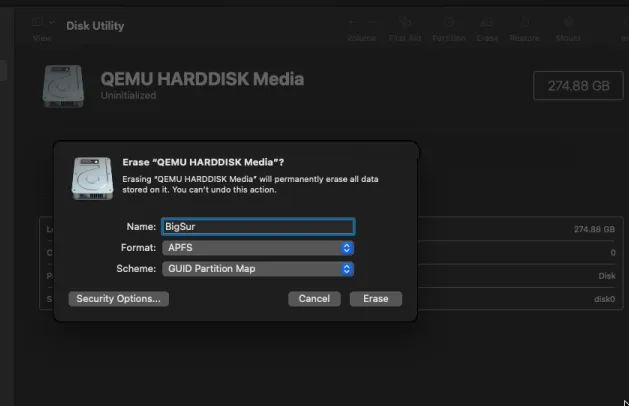Expand the View dropdown chevron
This screenshot has width=629, height=406.
pyautogui.click(x=51, y=22)
